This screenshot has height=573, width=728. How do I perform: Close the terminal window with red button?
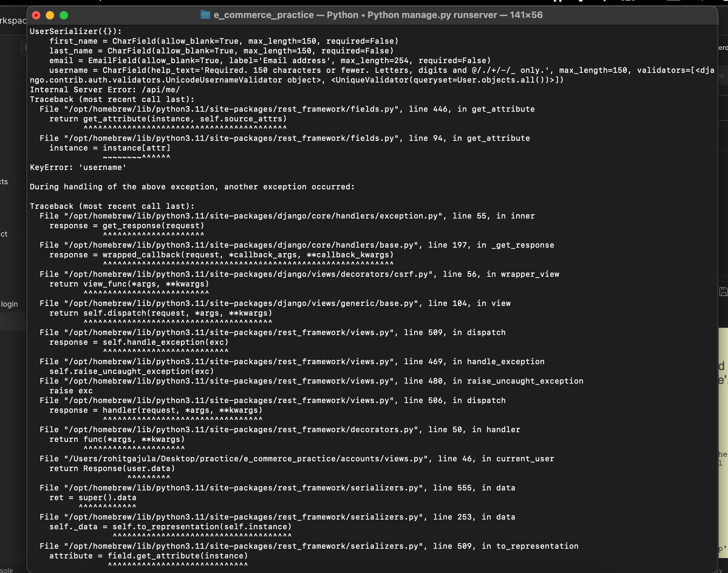coord(36,15)
